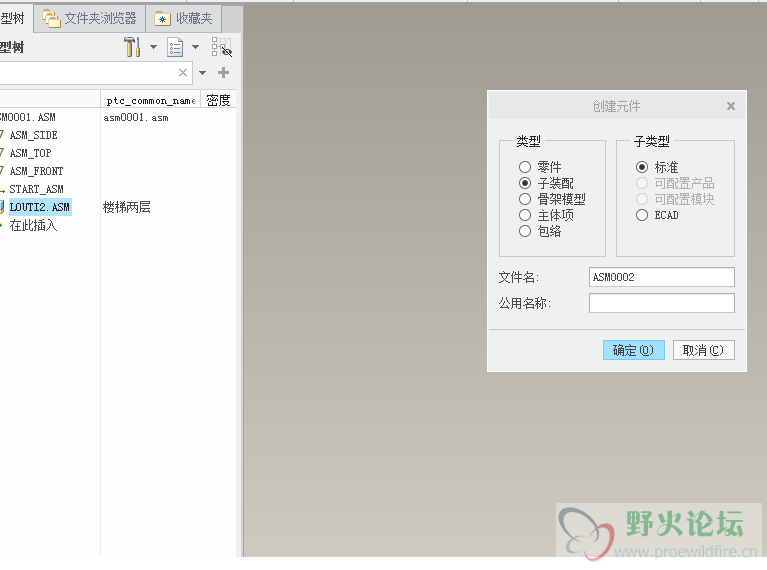Select the 子装配 type radio button
The image size is (767, 570).
click(525, 183)
